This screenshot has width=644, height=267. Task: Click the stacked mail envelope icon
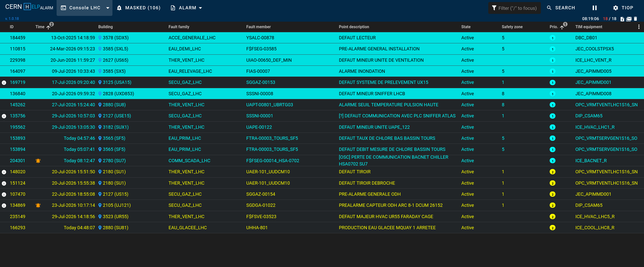(x=629, y=19)
